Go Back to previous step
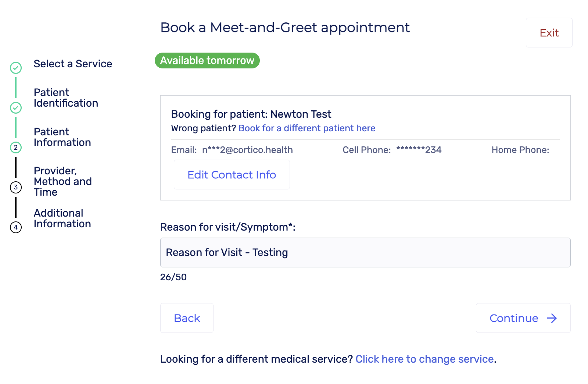This screenshot has width=588, height=384. (x=187, y=318)
